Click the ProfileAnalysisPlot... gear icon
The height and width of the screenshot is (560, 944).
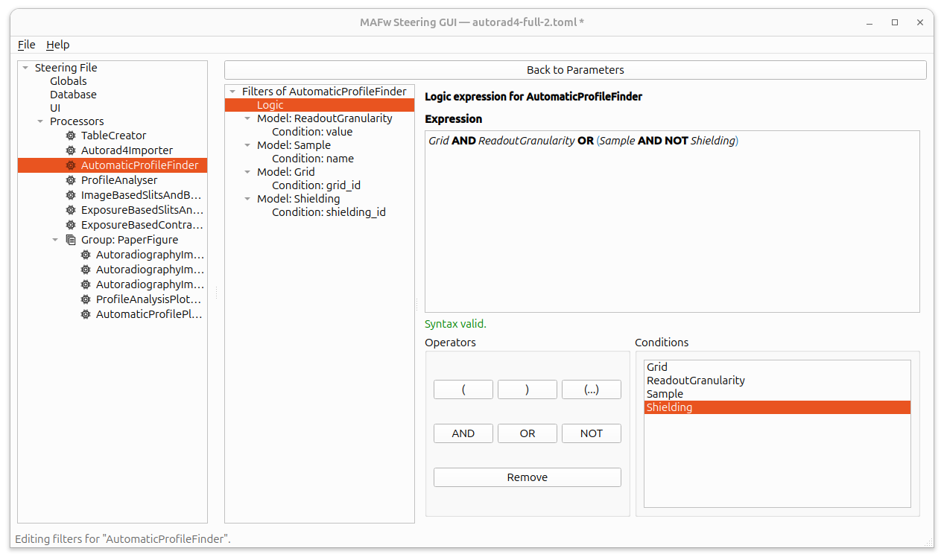tap(86, 299)
